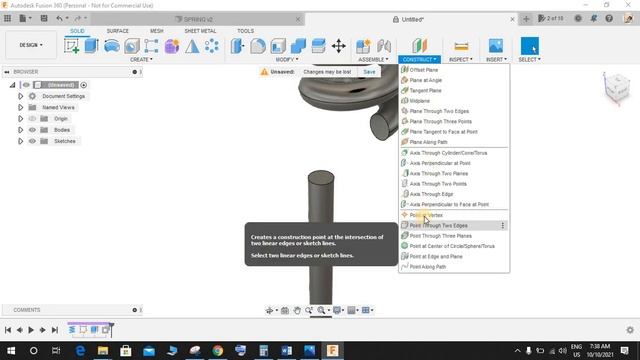Select the Measure tool icon
This screenshot has height=360, width=640.
click(461, 46)
